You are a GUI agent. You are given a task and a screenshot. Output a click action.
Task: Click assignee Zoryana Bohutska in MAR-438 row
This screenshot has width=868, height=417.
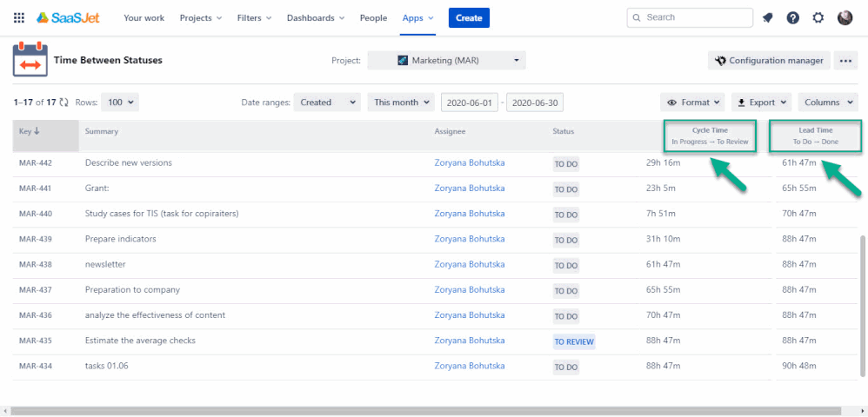point(470,264)
